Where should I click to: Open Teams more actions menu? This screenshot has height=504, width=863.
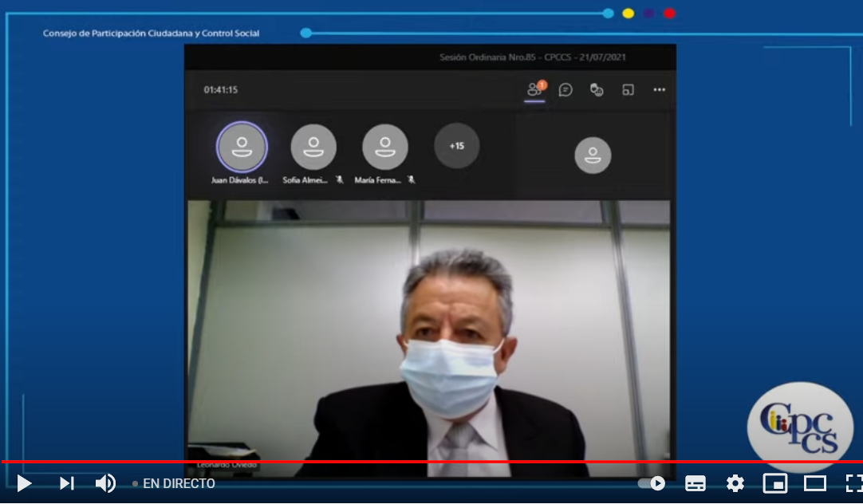coord(660,89)
